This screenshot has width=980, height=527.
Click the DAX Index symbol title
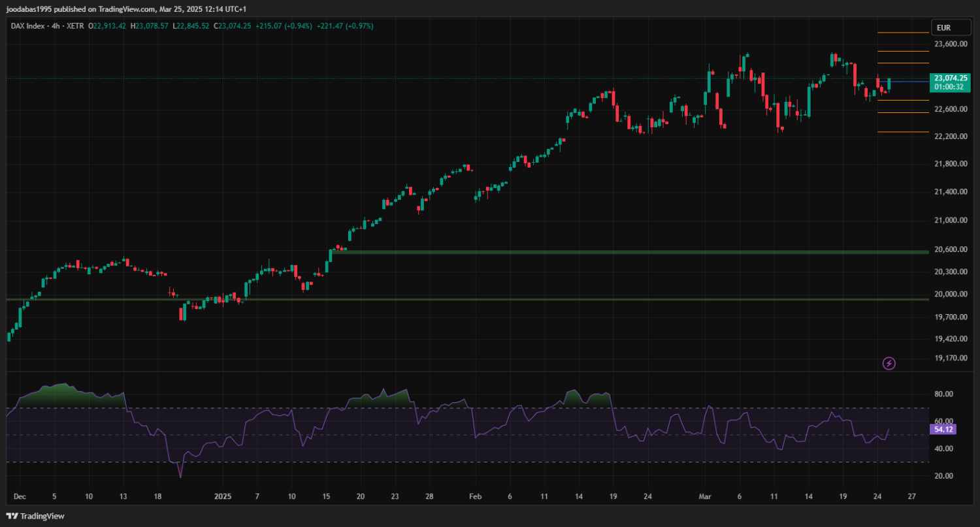28,26
